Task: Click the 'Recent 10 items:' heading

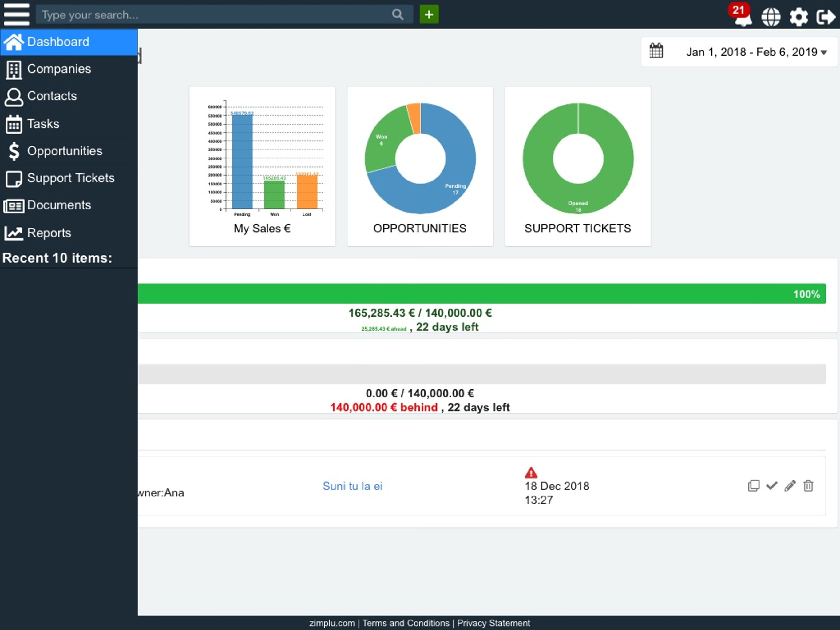Action: tap(57, 258)
